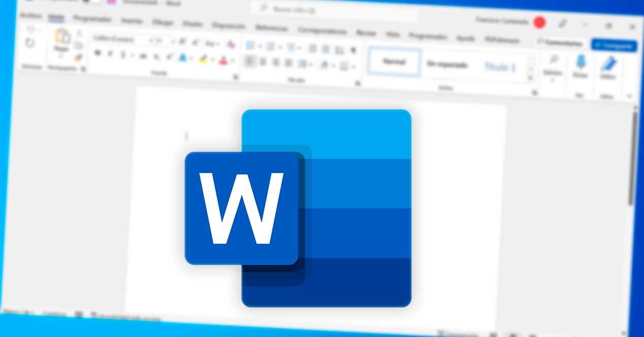Screen dimensions: 644x337
Task: Apply strikethrough to text
Action: (x=143, y=56)
